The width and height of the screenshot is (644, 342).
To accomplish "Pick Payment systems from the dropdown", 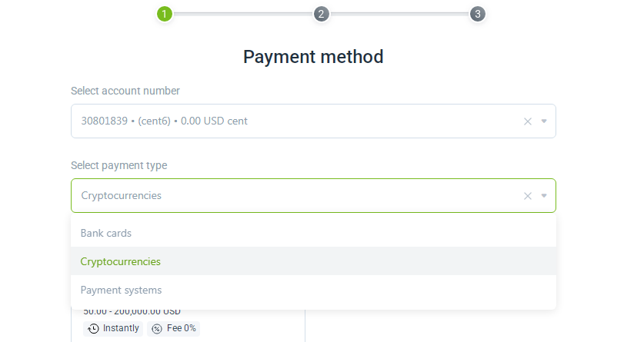I will pos(313,290).
